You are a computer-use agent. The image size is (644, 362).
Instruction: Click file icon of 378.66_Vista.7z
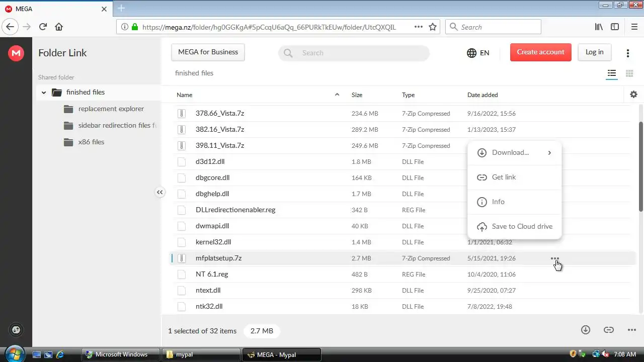(x=182, y=114)
